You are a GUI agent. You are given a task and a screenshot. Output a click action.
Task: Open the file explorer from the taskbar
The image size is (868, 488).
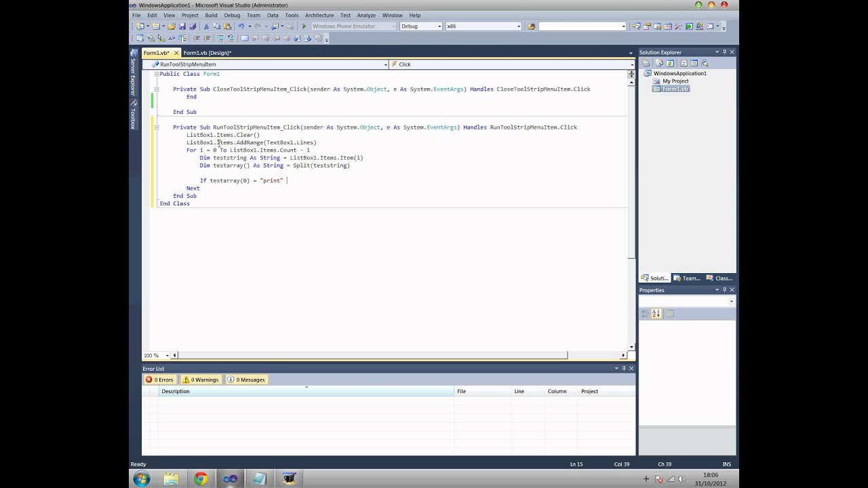coord(171,479)
